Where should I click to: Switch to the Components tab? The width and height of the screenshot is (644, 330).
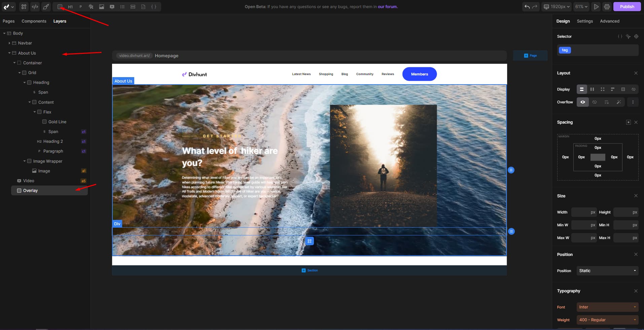[x=34, y=21]
